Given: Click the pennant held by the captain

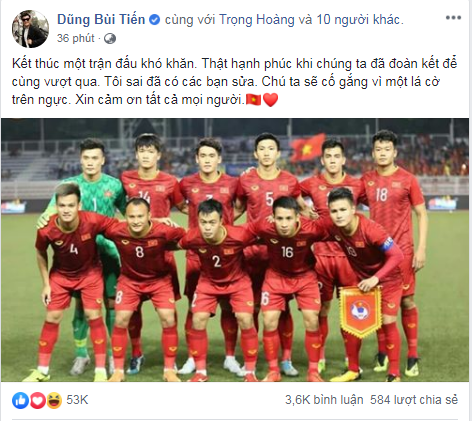Looking at the screenshot, I should coord(361,312).
